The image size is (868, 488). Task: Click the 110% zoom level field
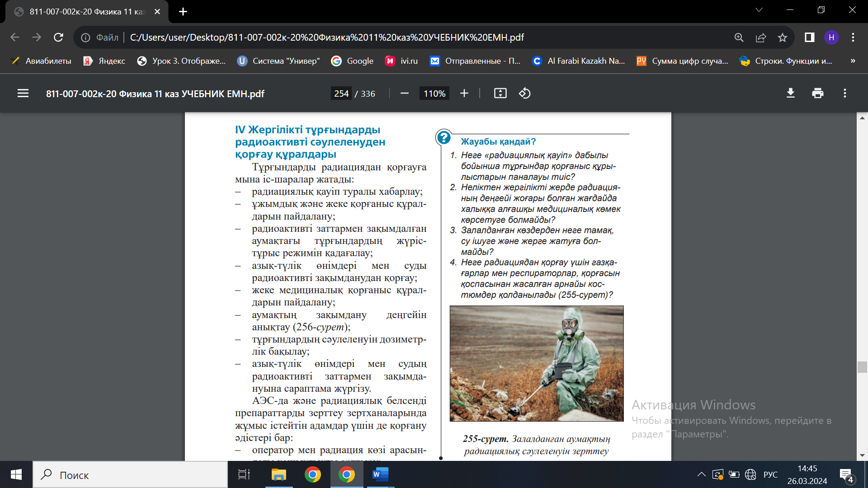434,94
